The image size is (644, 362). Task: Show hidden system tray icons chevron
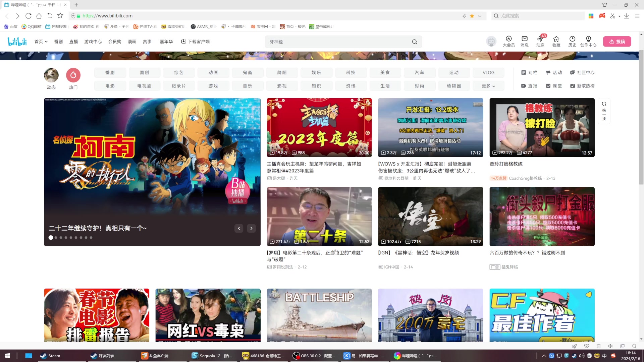tap(544, 356)
